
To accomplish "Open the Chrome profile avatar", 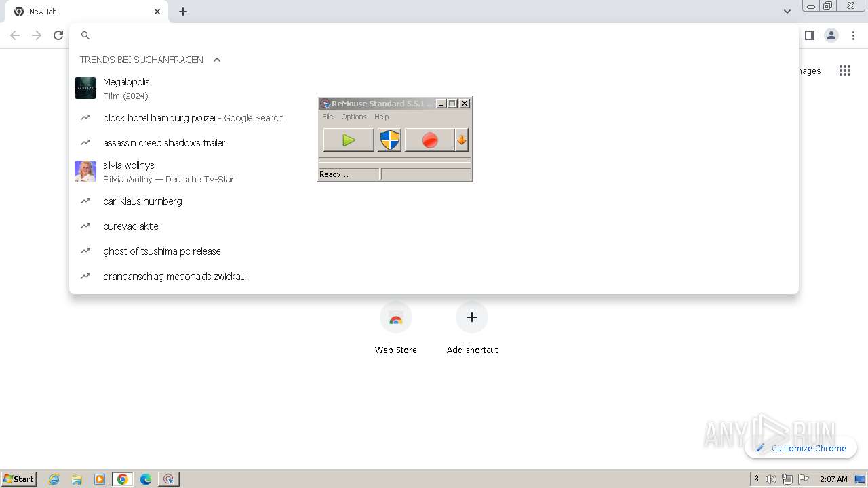I will coord(831,35).
